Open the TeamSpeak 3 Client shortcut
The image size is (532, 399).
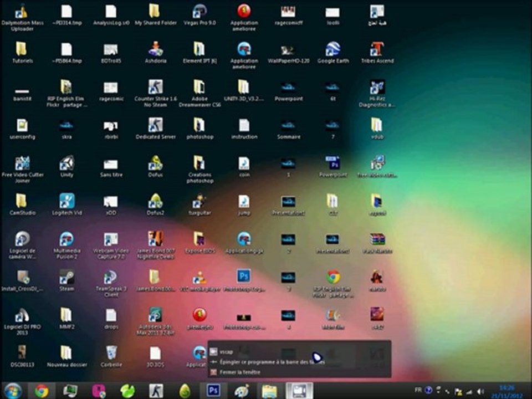coord(111,277)
